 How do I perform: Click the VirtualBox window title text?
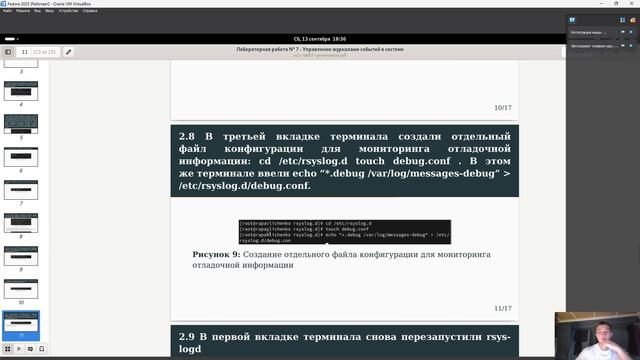coord(49,4)
